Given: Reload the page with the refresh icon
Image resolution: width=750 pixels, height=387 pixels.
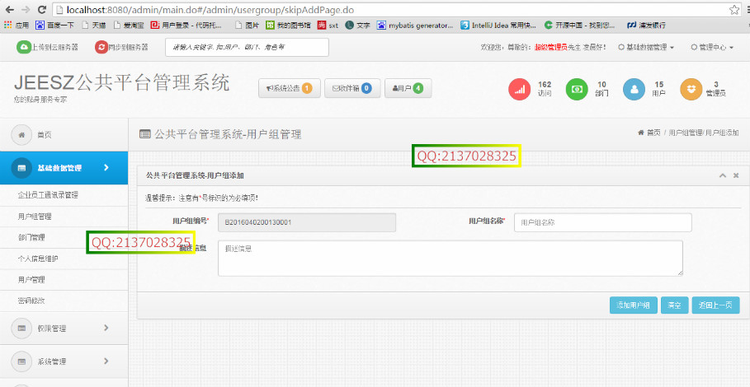Looking at the screenshot, I should coord(42,10).
